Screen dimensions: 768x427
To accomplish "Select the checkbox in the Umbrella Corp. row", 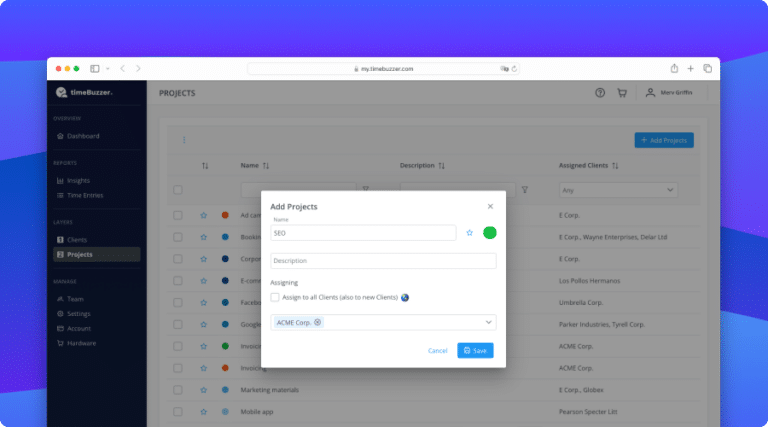I will (x=178, y=303).
